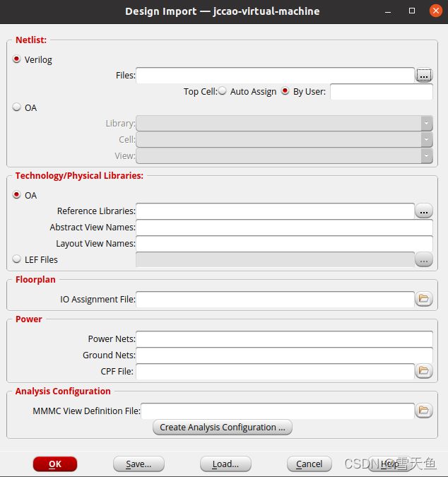Focus the Reference Libraries input field
Image resolution: width=448 pixels, height=477 pixels.
[276, 211]
